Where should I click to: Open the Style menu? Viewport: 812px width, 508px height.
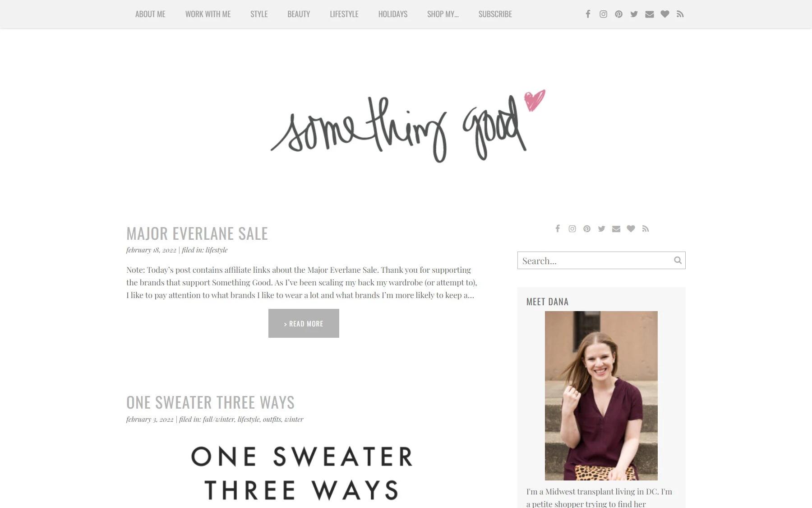[x=259, y=14]
